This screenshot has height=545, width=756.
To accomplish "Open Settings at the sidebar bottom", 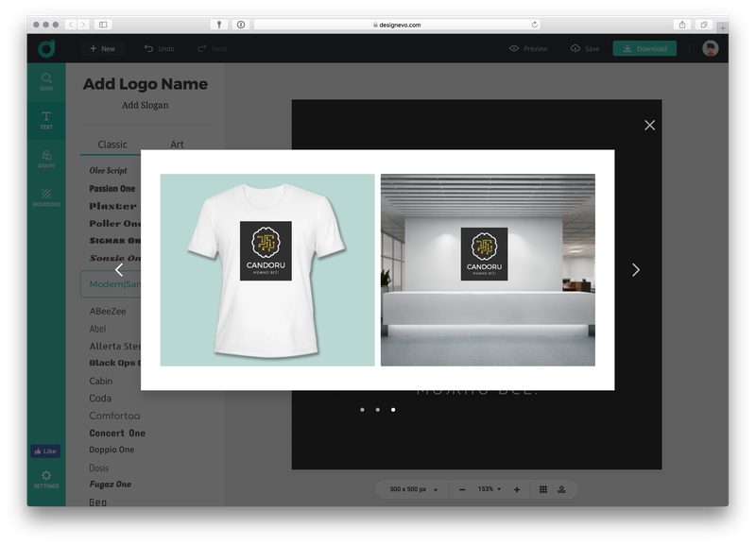I will point(46,480).
